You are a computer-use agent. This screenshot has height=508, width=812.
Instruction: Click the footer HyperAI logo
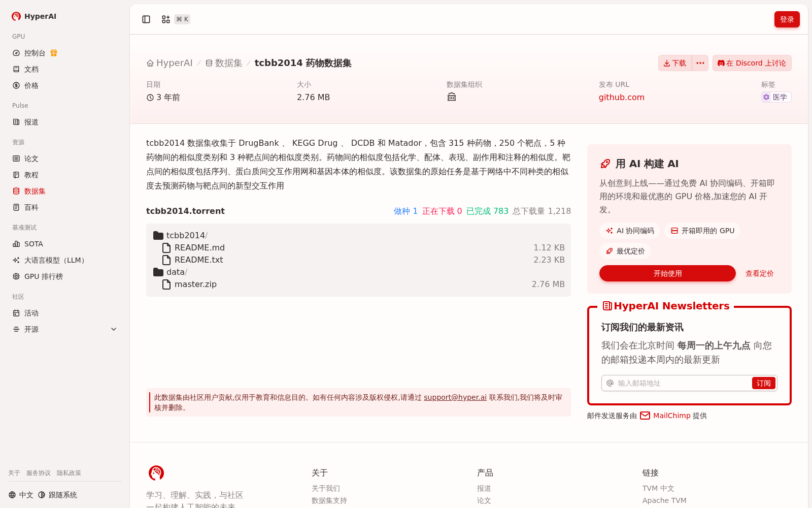pyautogui.click(x=156, y=473)
